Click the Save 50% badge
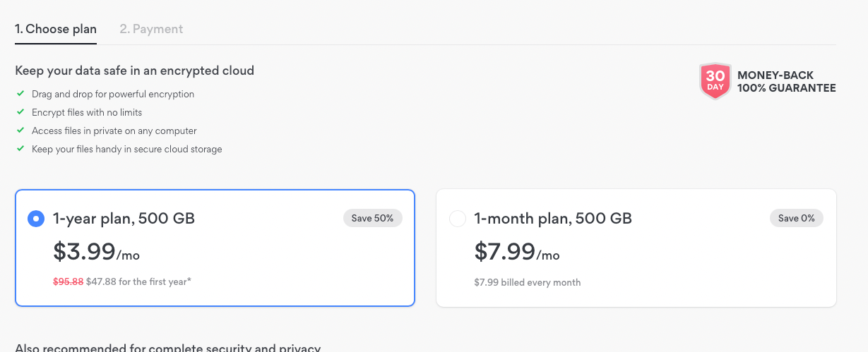Viewport: 868px width, 352px height. (x=372, y=218)
